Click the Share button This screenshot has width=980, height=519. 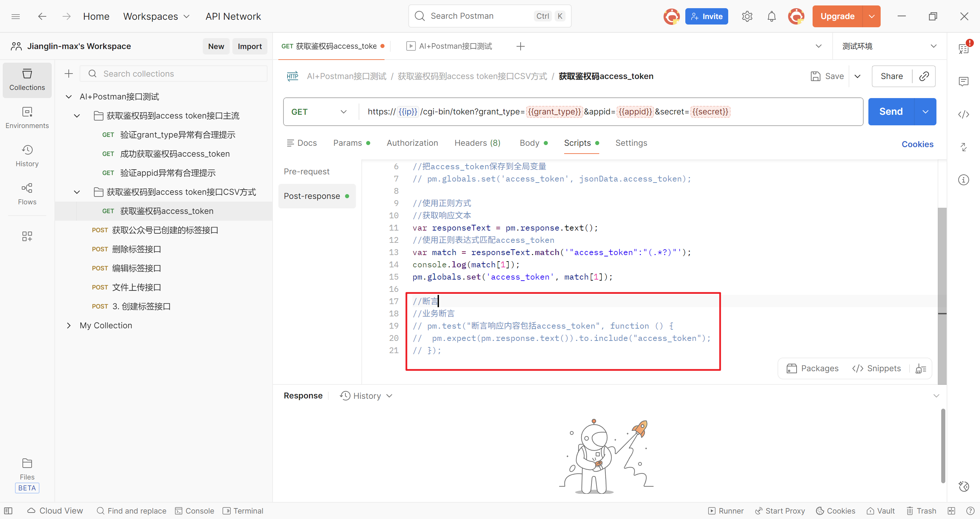pyautogui.click(x=892, y=76)
